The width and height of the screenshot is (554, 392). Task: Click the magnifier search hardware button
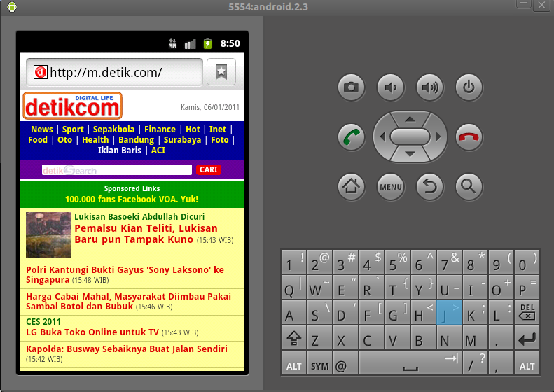tap(469, 186)
